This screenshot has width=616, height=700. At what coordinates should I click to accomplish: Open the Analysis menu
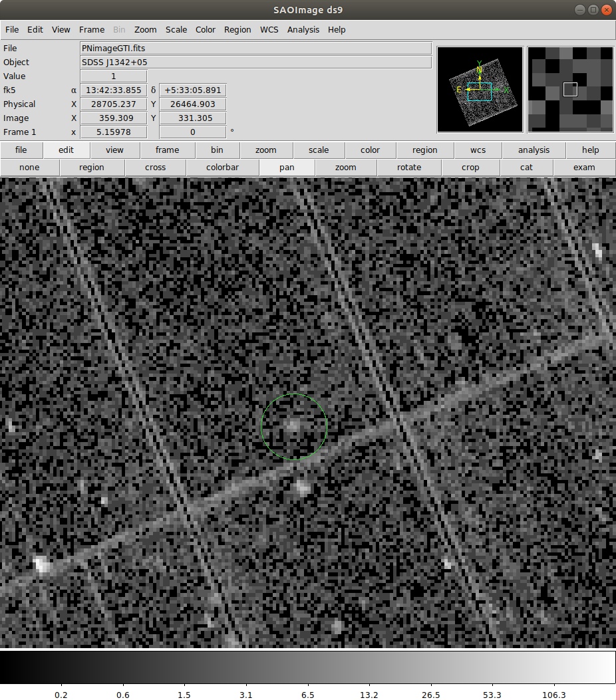303,30
